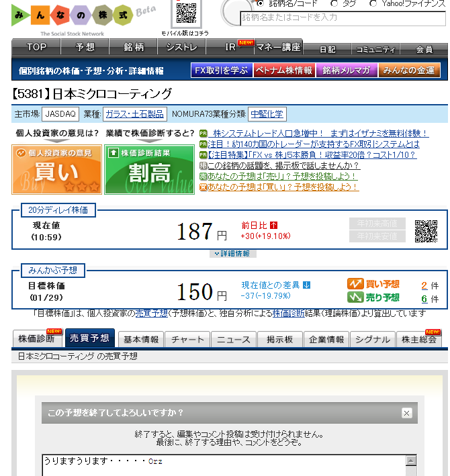Switch to the ニュース tab
This screenshot has height=476, width=450.
tap(234, 340)
